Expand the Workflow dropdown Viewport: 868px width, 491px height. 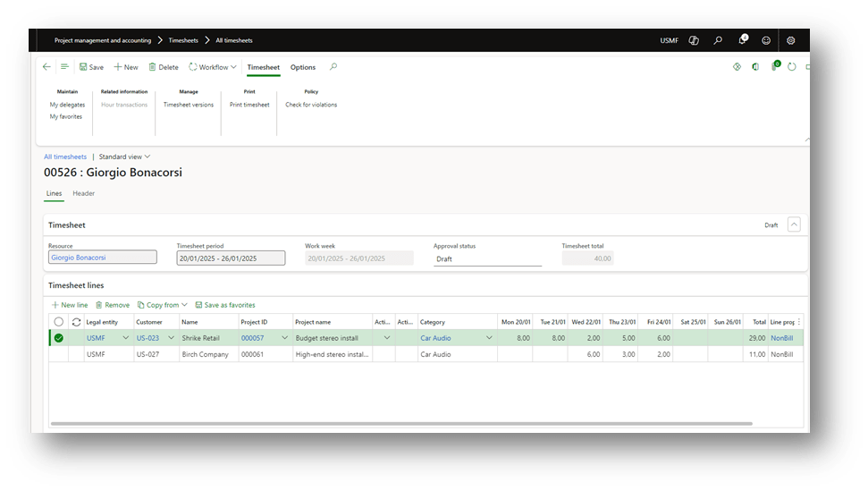pos(213,67)
